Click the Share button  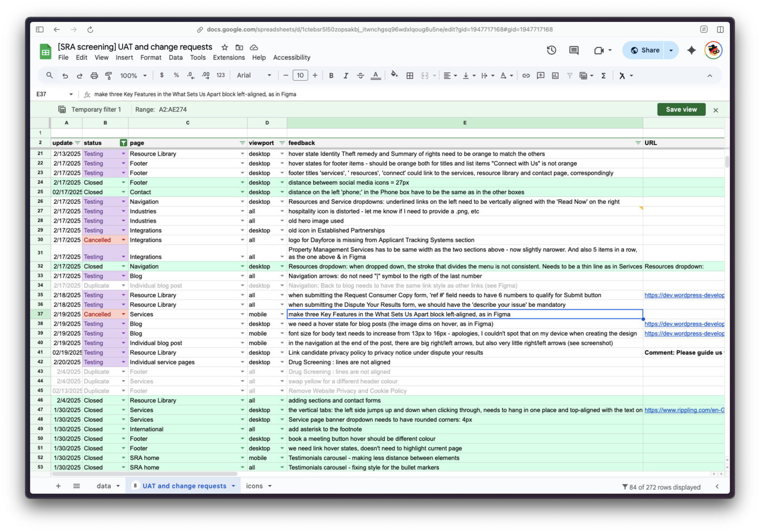645,50
